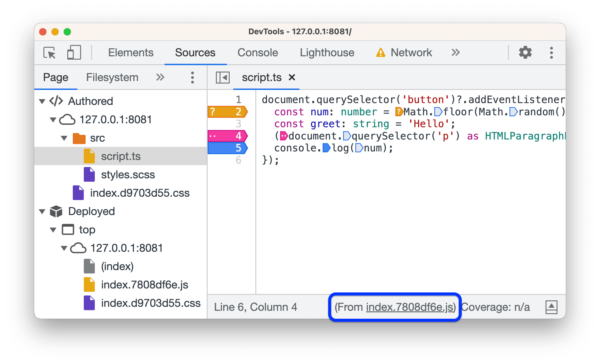Click the more panels chevron
Image resolution: width=600 pixels, height=364 pixels.
457,52
